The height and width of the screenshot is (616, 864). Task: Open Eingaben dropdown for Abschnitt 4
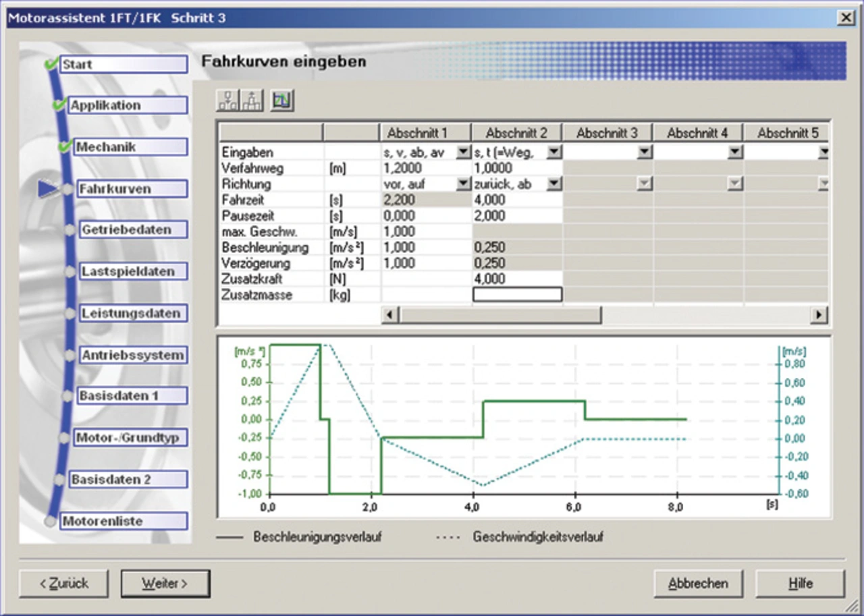735,152
